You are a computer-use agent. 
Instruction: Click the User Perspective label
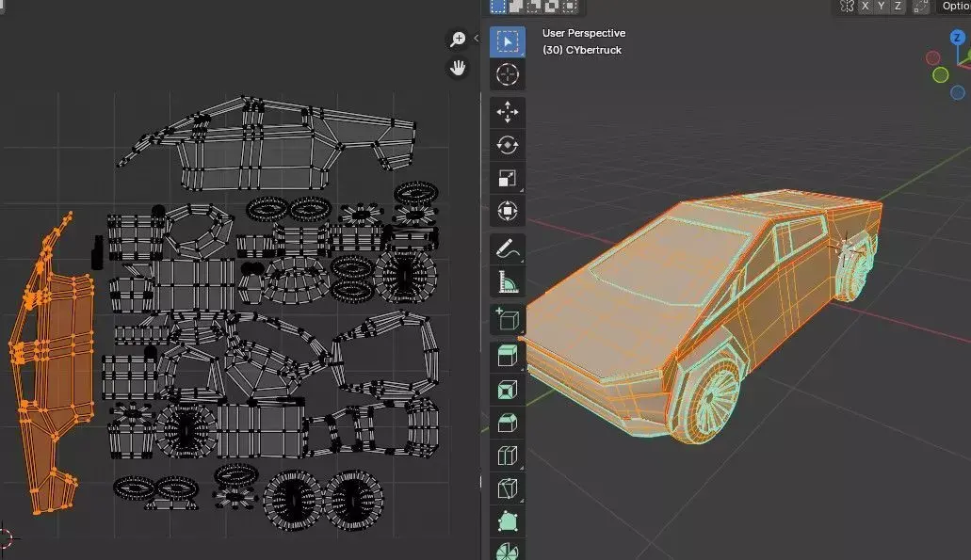pyautogui.click(x=583, y=34)
